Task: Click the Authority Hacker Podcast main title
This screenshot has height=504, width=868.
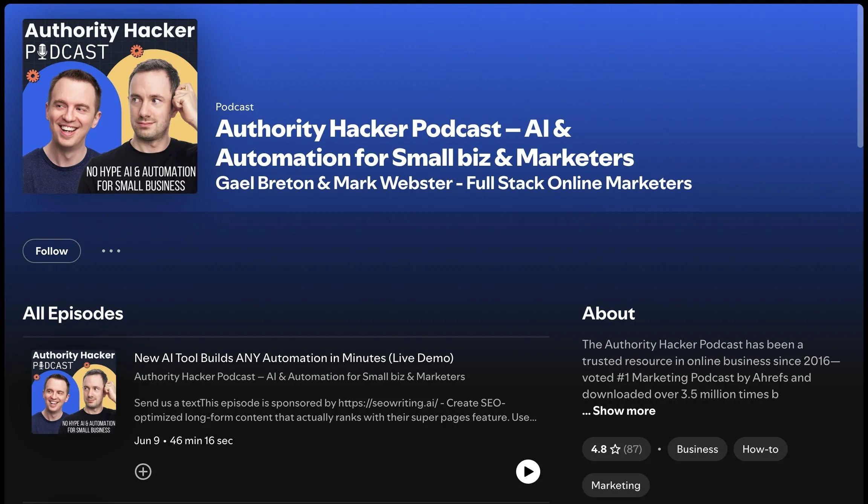Action: coord(425,143)
